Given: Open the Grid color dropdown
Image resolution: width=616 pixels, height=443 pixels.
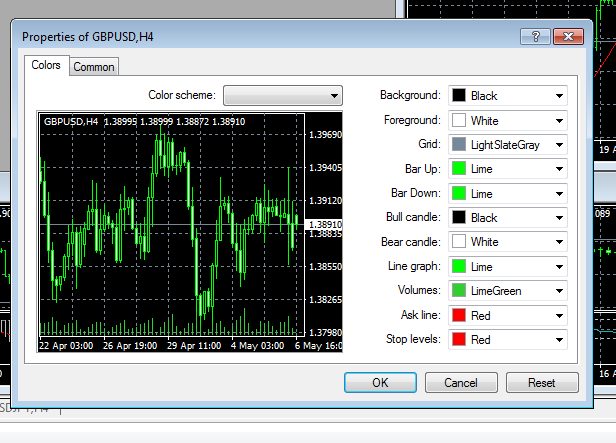Looking at the screenshot, I should 508,145.
